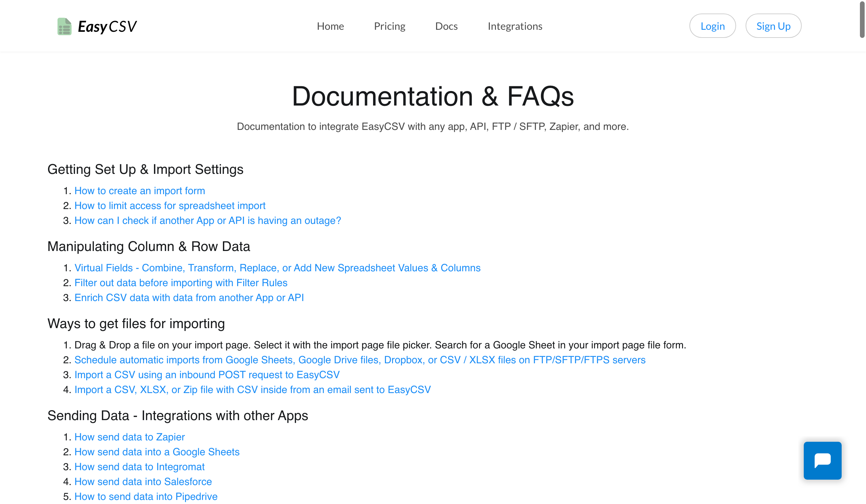Click the 'Documentation & FAQs' heading

point(433,96)
